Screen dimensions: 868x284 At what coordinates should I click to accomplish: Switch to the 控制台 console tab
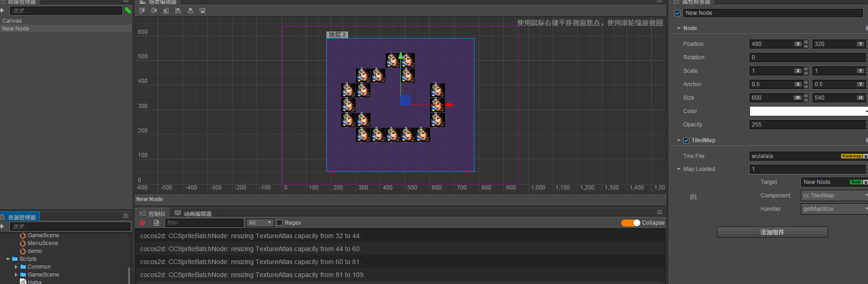click(x=153, y=214)
